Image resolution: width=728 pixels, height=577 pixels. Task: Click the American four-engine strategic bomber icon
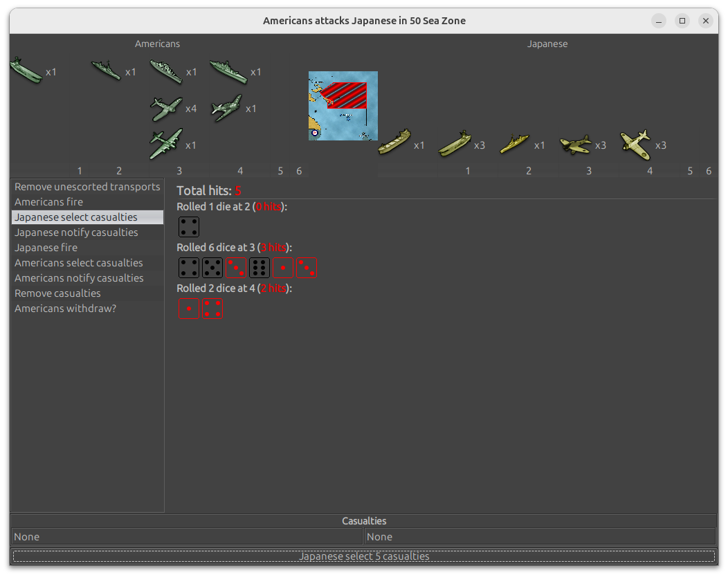point(166,144)
